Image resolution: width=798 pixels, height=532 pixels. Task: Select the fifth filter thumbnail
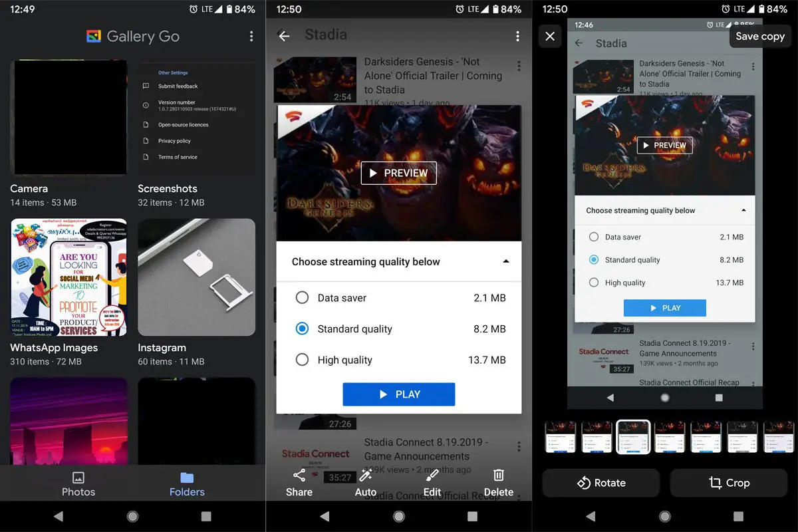pos(706,437)
